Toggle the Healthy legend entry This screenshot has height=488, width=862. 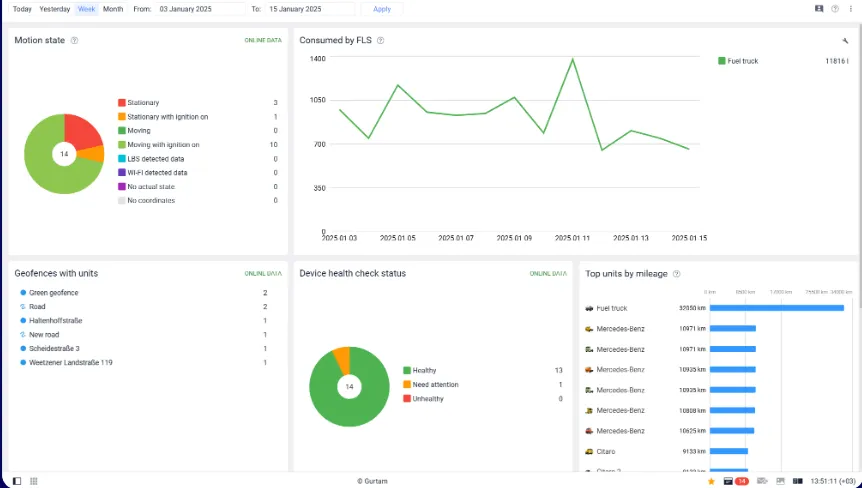(x=420, y=371)
